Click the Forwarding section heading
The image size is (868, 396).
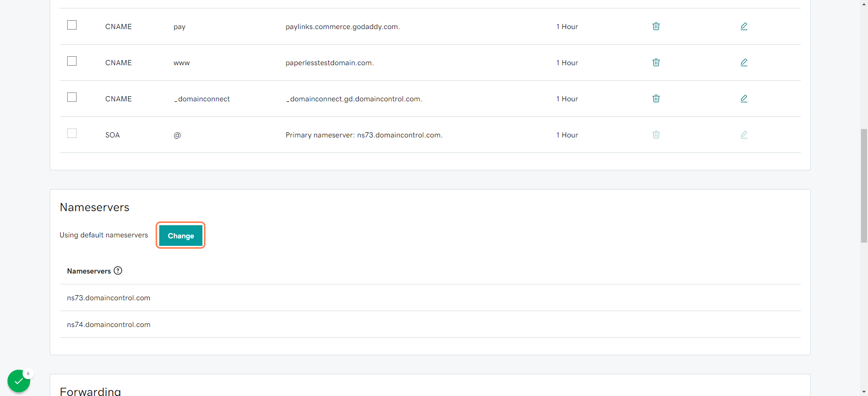pos(90,391)
